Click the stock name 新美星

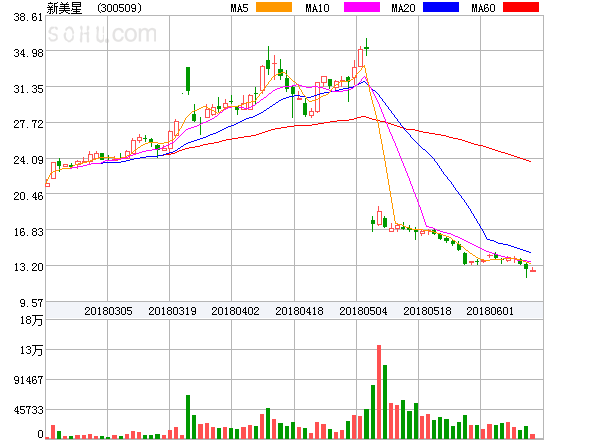[64, 8]
